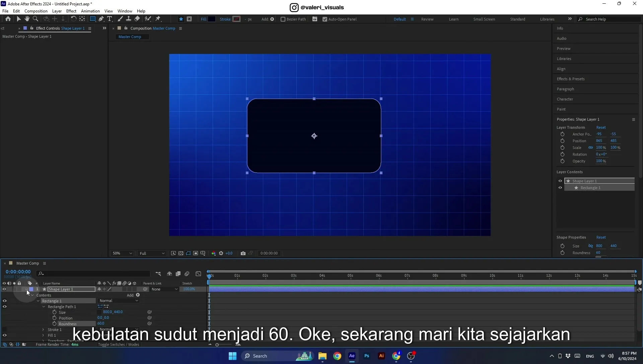Click the Add button beside Contents

point(138,295)
